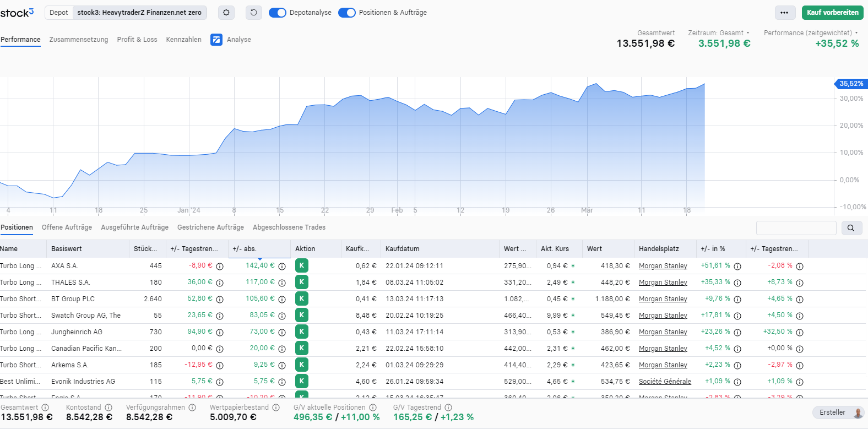Click green K action badge for BT Group PLC

[302, 298]
